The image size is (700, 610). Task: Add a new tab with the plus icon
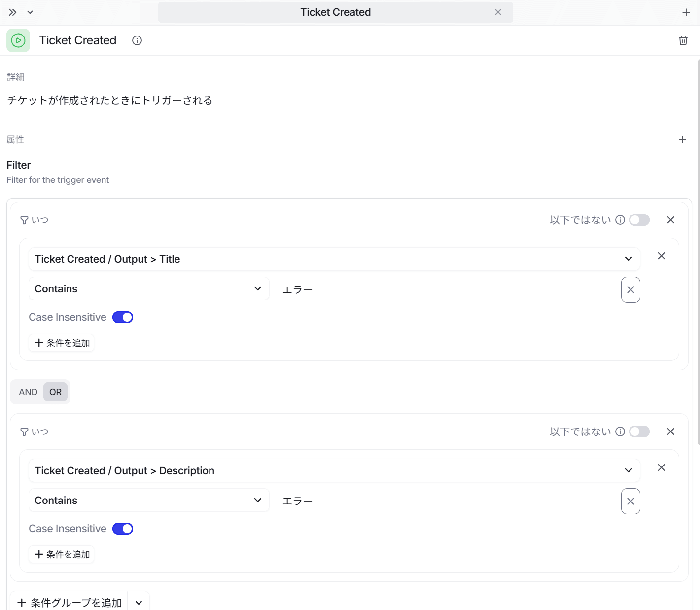coord(686,12)
